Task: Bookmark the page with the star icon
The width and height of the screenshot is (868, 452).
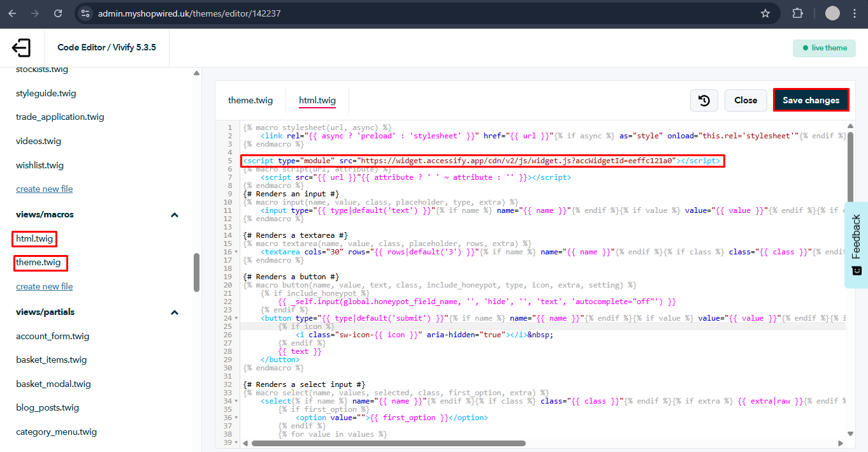Action: [x=765, y=13]
